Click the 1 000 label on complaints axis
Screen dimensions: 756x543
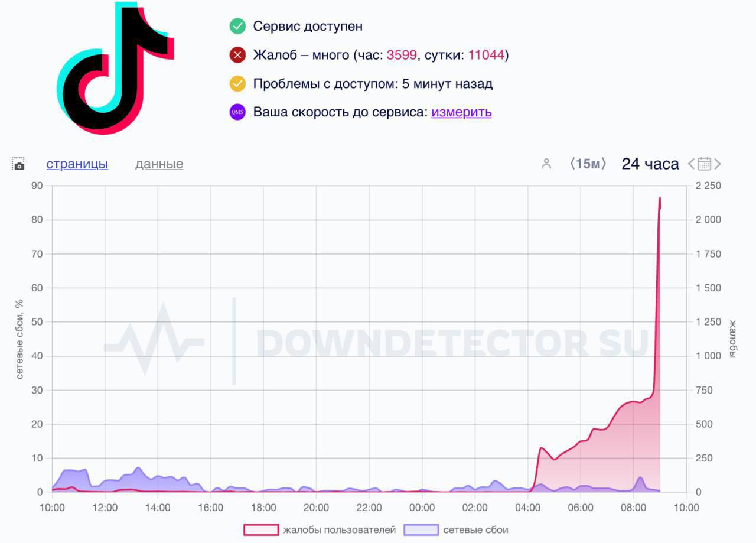coord(708,356)
